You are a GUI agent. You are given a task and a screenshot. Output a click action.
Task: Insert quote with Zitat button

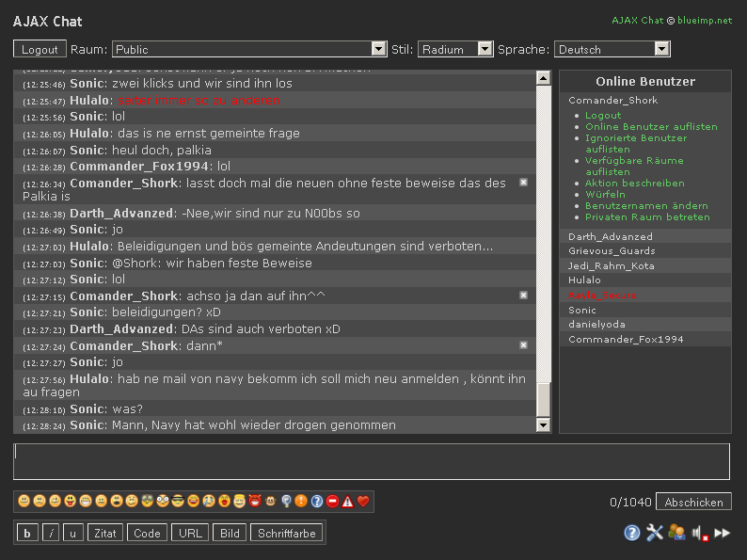[x=104, y=533]
